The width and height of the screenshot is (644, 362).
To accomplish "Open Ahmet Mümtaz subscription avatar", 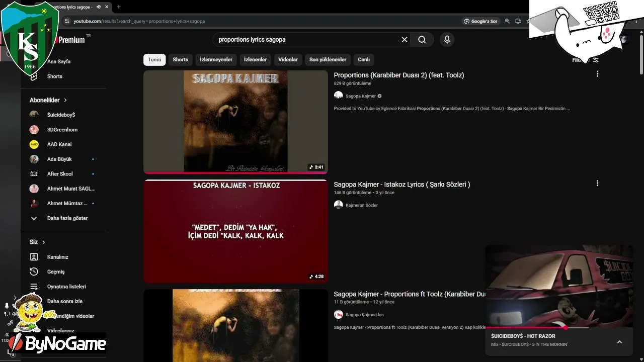I will coord(34,203).
